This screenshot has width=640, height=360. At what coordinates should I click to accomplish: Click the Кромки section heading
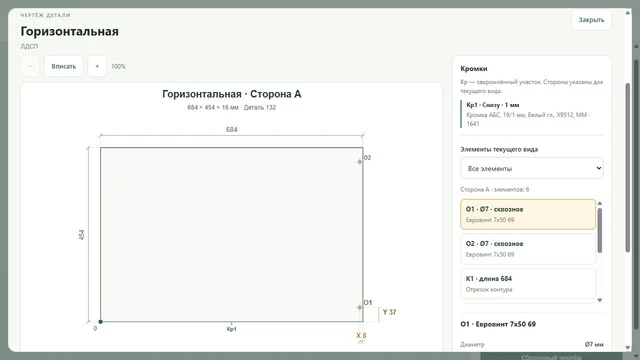coord(473,69)
